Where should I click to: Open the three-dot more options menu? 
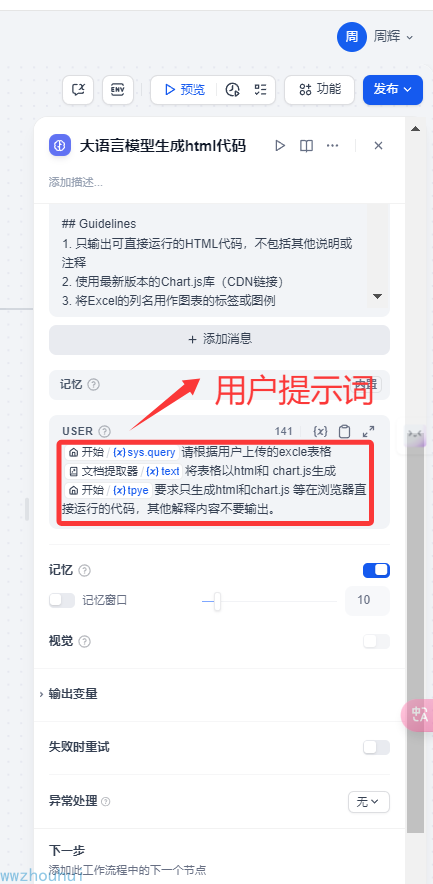pyautogui.click(x=333, y=146)
